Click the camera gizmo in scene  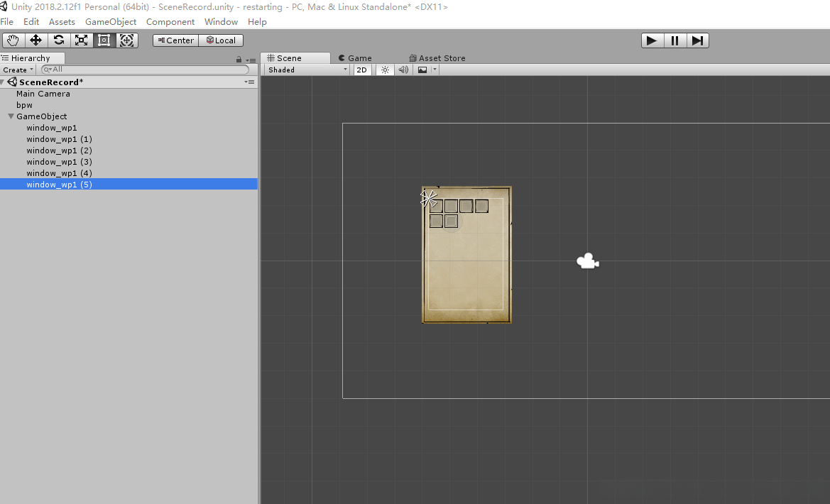tap(586, 262)
